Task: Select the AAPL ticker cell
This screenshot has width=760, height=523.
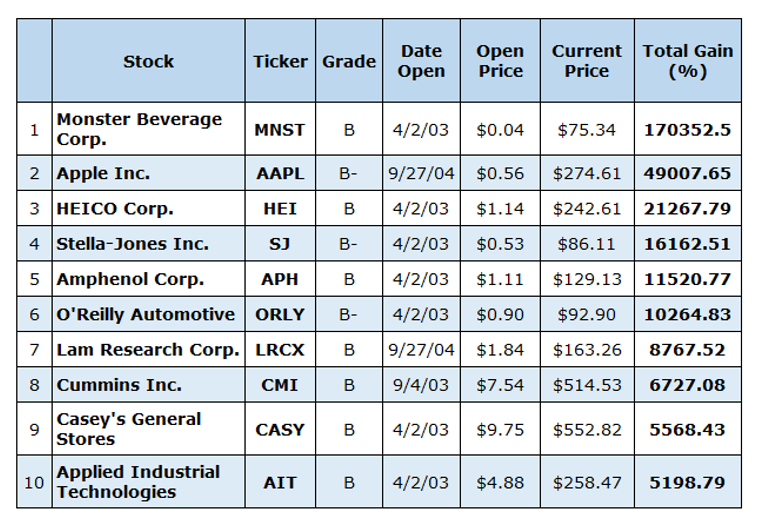Action: pyautogui.click(x=280, y=173)
